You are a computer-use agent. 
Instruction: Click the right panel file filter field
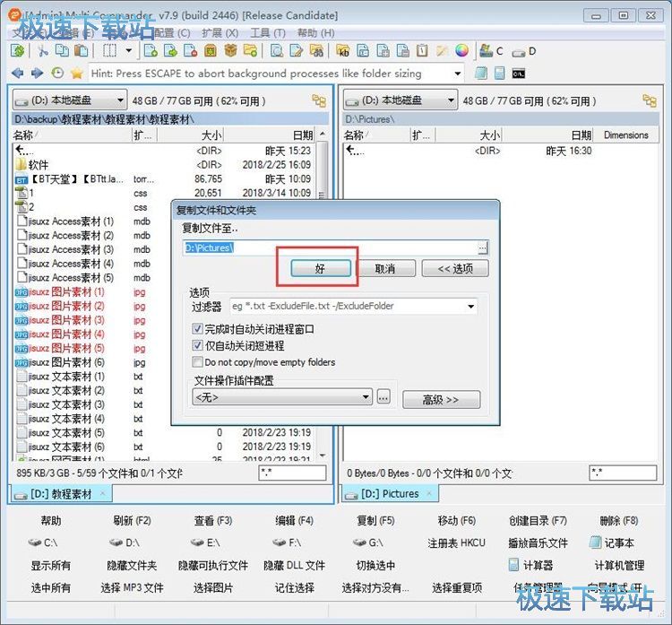(623, 473)
